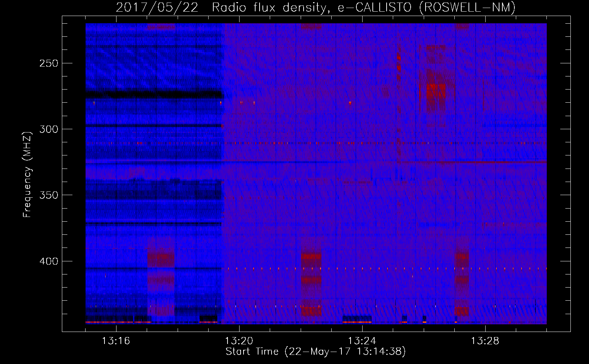
Task: Click the 13:24 time tick label
Action: point(362,341)
